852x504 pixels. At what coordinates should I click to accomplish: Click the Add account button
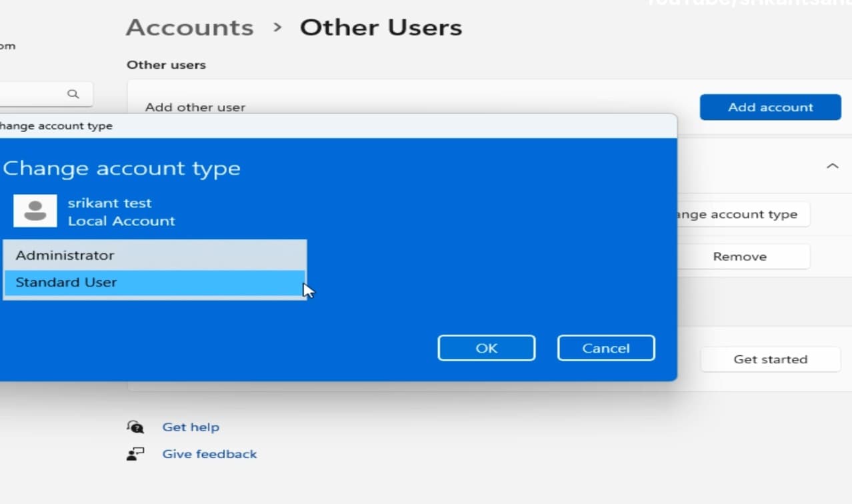[770, 107]
